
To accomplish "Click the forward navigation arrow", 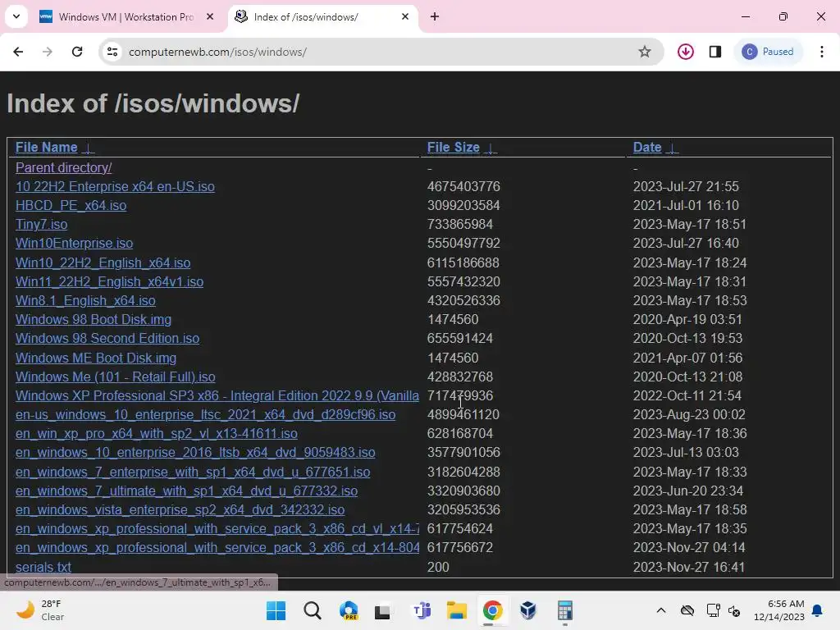I will click(x=48, y=52).
